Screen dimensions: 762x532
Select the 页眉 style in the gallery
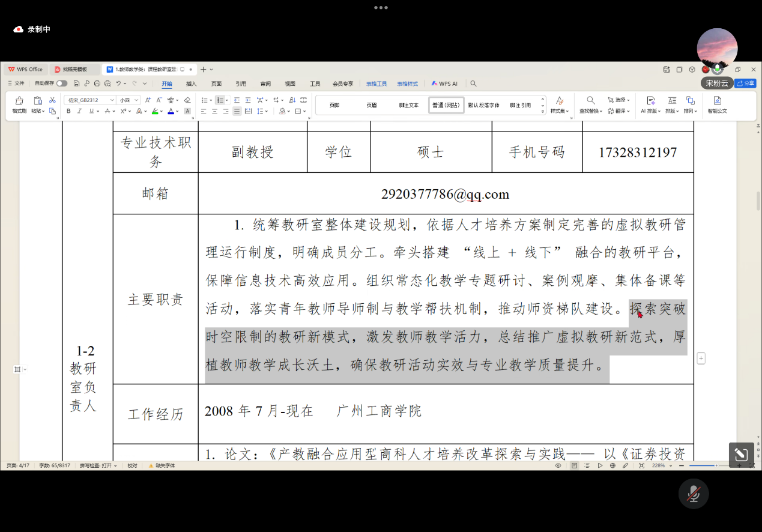coord(372,105)
